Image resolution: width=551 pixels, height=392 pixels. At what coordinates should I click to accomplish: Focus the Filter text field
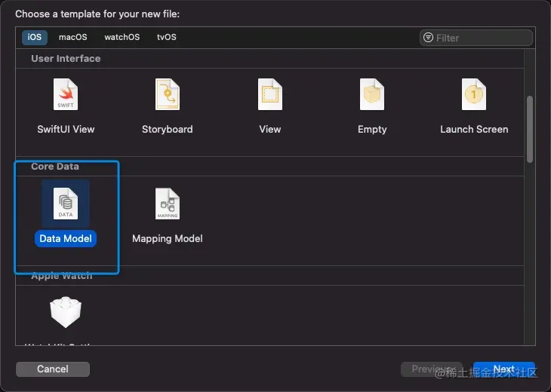(481, 38)
